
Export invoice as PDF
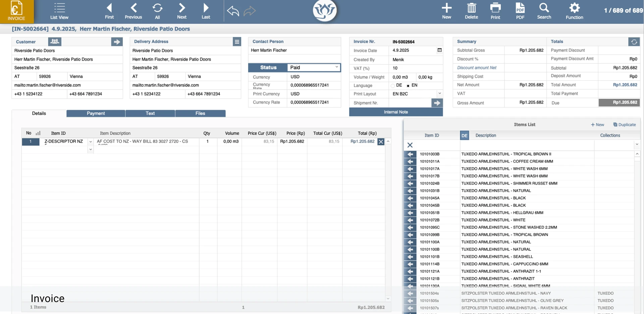point(520,11)
